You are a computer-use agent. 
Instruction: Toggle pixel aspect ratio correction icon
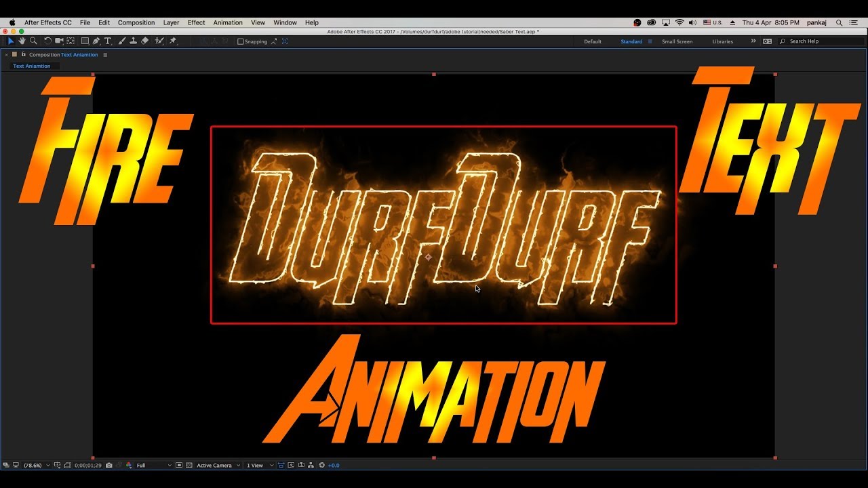tap(281, 465)
